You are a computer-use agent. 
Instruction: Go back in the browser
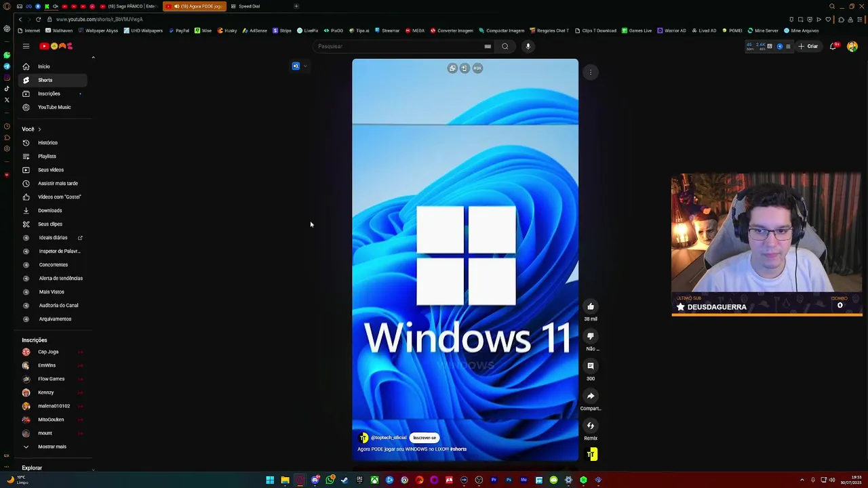tap(20, 20)
